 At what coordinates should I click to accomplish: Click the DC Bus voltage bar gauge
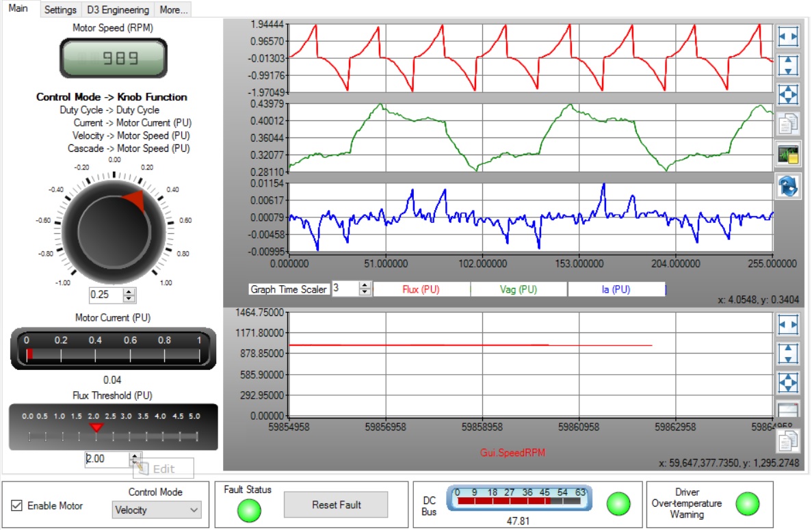tap(519, 497)
